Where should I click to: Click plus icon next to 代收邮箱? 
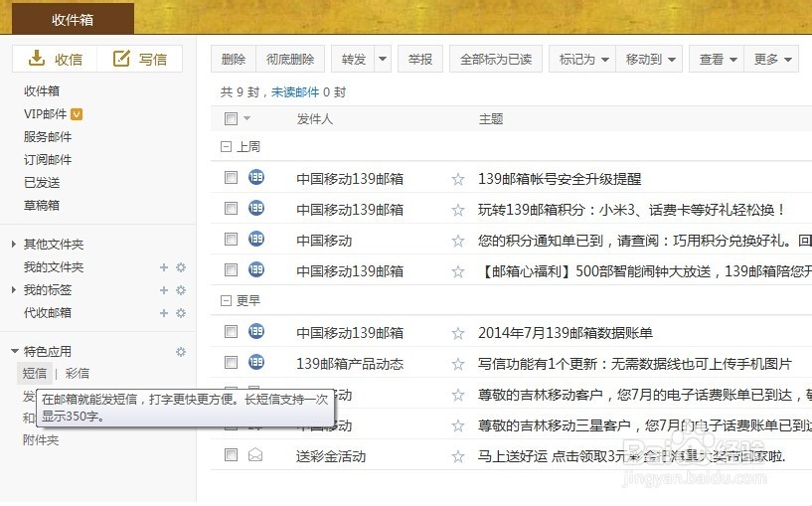pyautogui.click(x=164, y=313)
